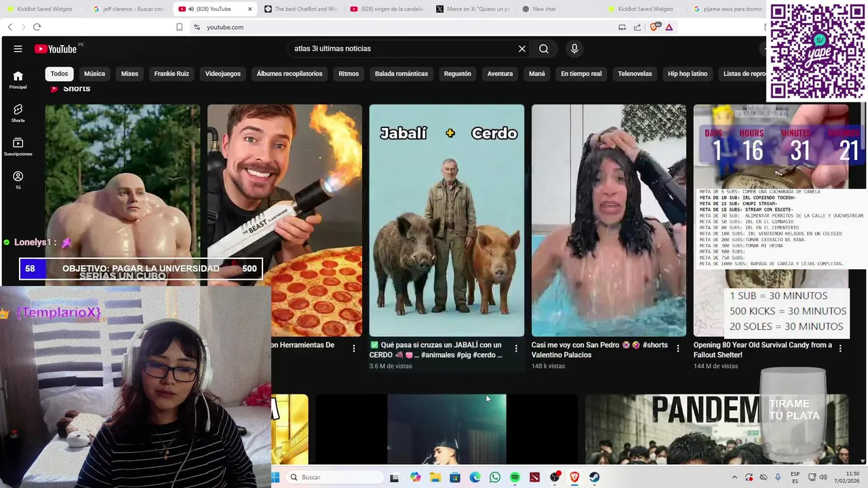Click the share page icon in toolbar
The height and width of the screenshot is (488, 868).
click(x=637, y=27)
